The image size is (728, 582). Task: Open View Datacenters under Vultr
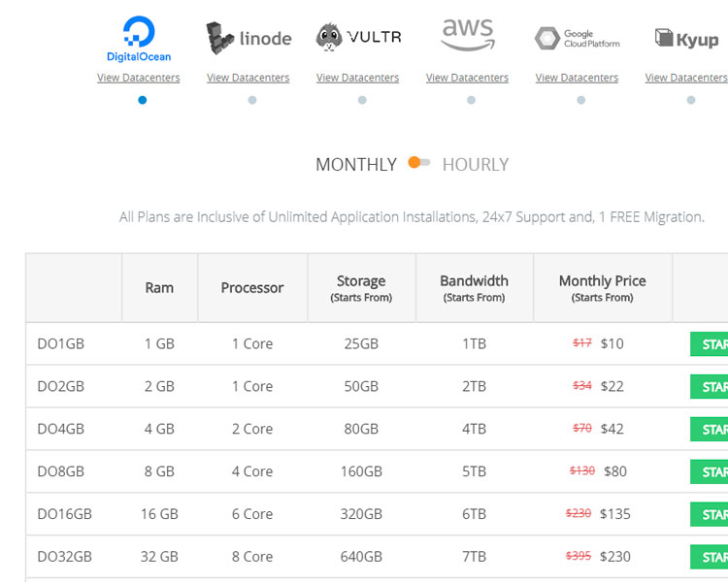[x=358, y=78]
